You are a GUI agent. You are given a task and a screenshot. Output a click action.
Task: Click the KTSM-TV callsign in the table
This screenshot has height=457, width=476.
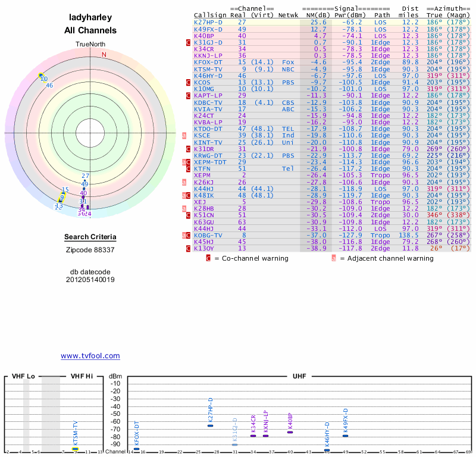pyautogui.click(x=208, y=68)
